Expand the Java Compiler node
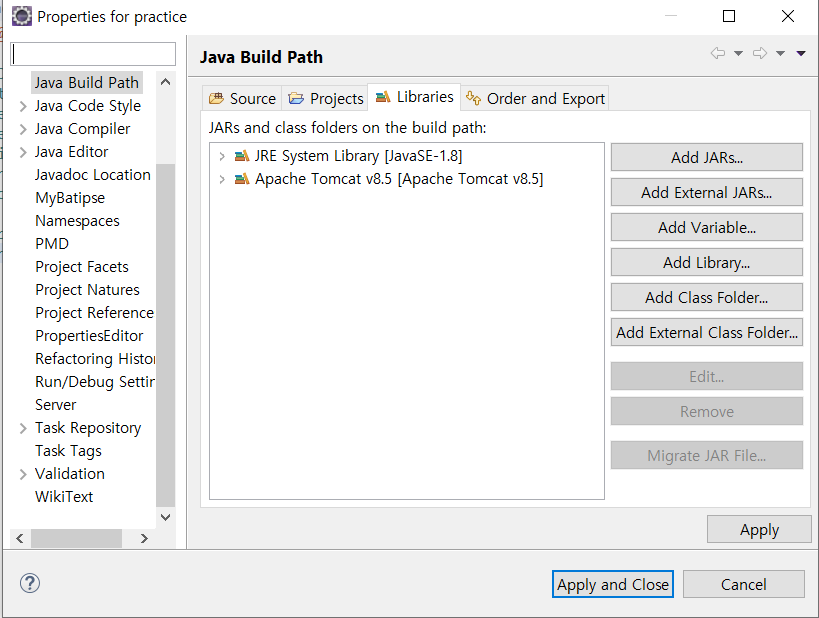This screenshot has height=618, width=819. click(23, 129)
